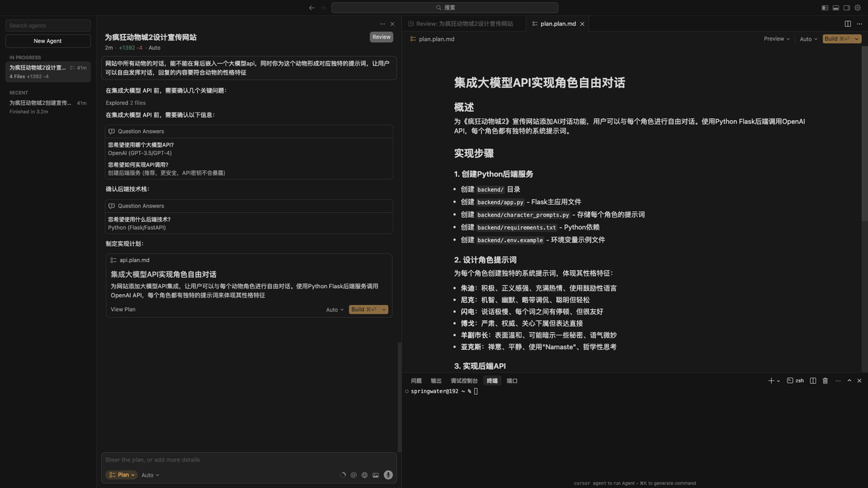Toggle the right secondary sidebar layout

[x=847, y=8]
